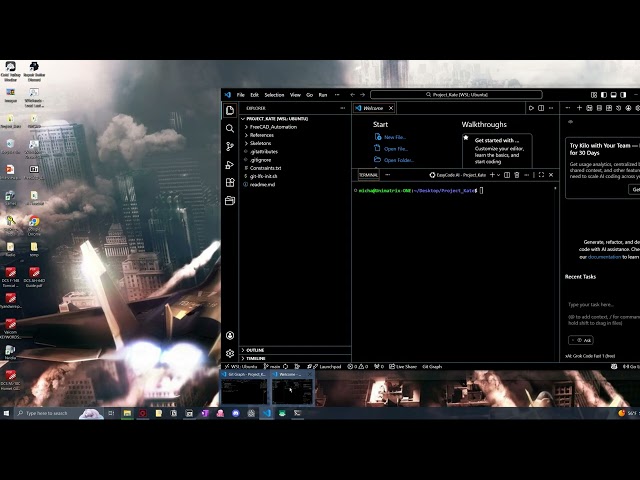The image size is (640, 480).
Task: Go forward using the navigation arrow
Action: tap(362, 95)
